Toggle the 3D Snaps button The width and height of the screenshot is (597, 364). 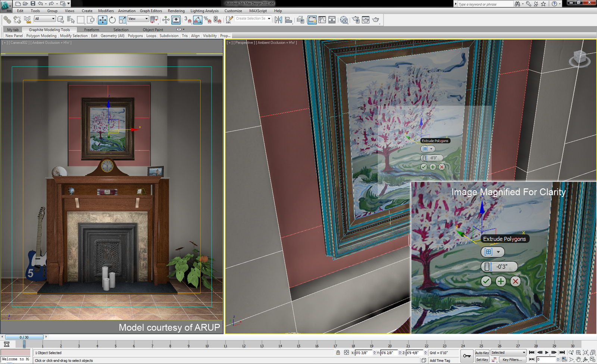(188, 19)
